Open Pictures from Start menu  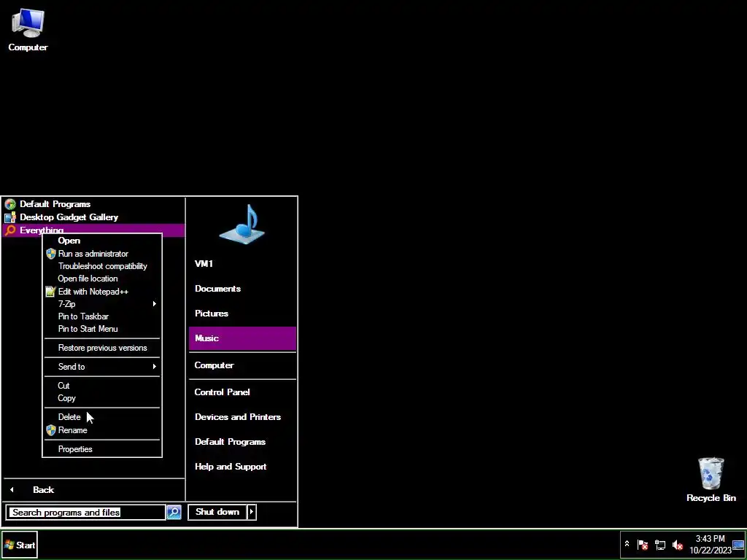[x=242, y=314]
